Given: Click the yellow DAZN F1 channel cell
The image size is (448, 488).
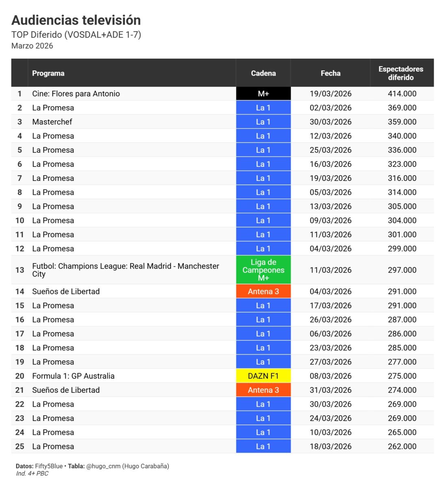Looking at the screenshot, I should (263, 376).
